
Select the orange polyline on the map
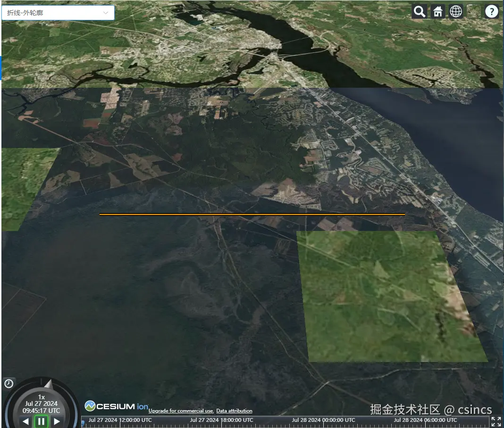point(252,214)
